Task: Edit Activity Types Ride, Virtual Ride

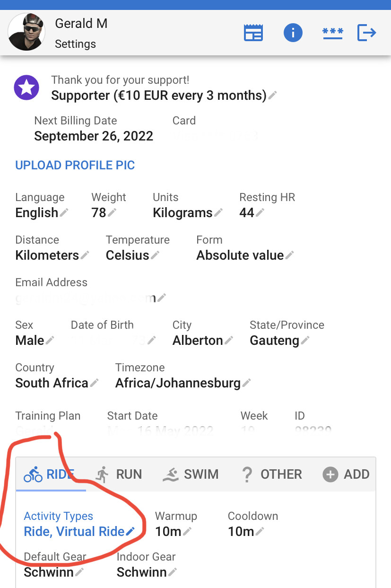Action: (79, 531)
